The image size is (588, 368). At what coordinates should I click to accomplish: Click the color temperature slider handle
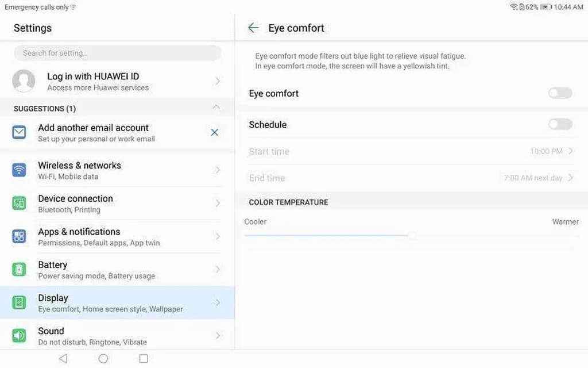412,235
